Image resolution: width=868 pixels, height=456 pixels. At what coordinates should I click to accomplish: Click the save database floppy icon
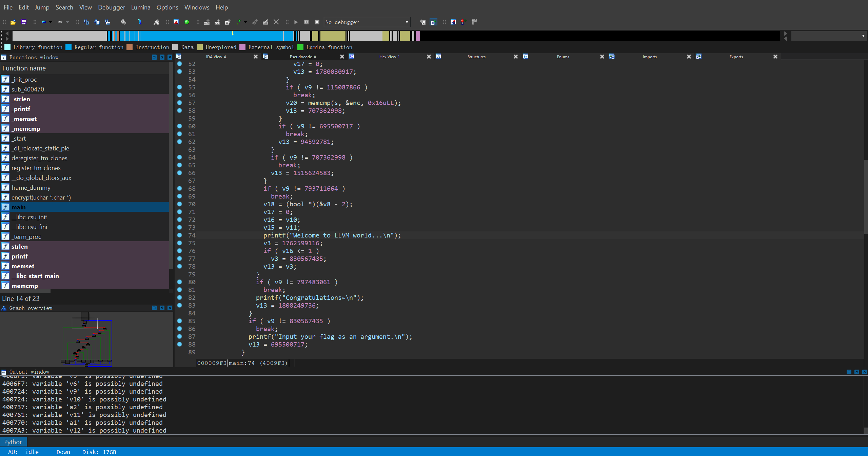24,22
